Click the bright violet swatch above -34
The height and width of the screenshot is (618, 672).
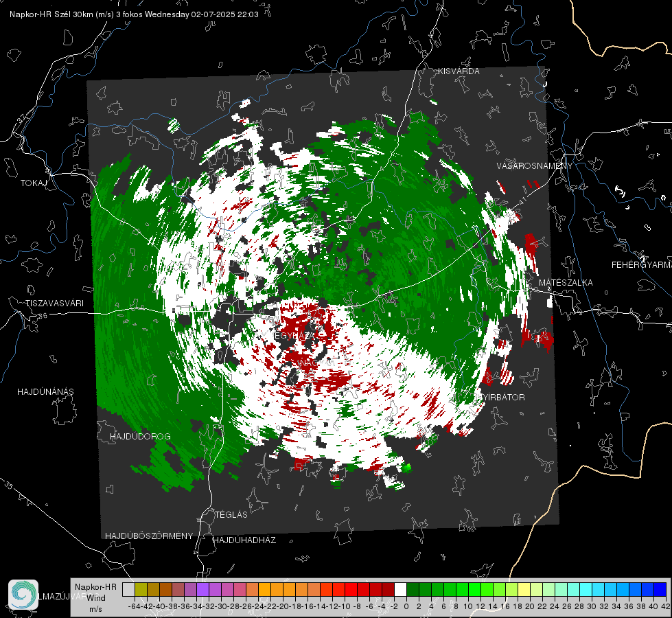(202, 589)
